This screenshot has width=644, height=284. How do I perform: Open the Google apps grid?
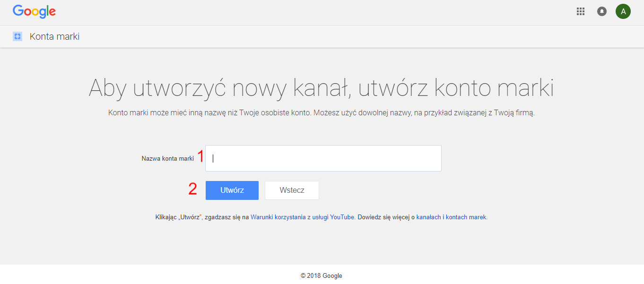coord(581,11)
